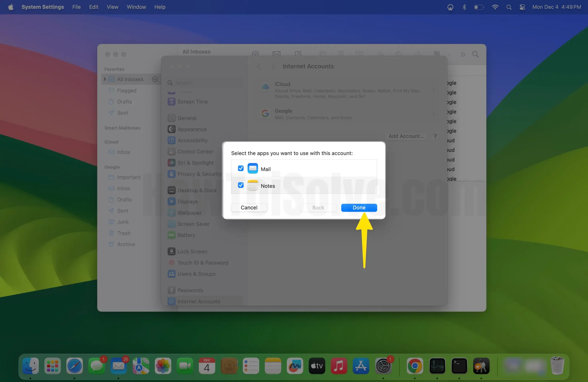Image resolution: width=588 pixels, height=382 pixels.
Task: Open Google Chrome from the Dock
Action: click(x=415, y=365)
